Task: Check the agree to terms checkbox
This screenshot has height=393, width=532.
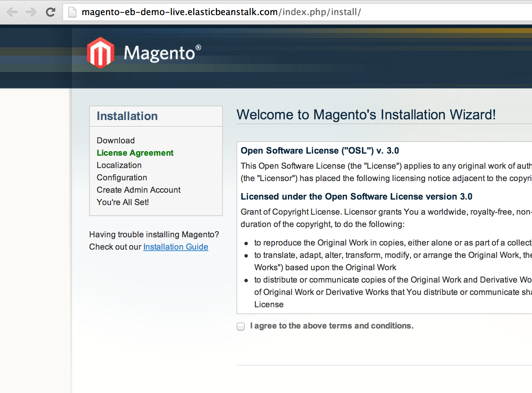Action: (241, 326)
